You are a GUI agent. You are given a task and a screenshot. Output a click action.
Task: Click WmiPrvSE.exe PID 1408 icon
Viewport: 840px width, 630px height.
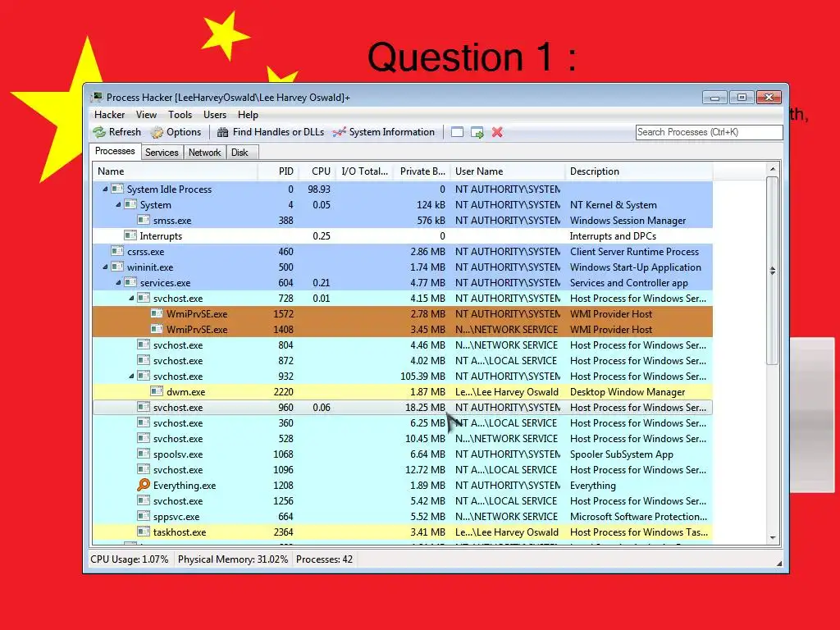click(x=157, y=329)
